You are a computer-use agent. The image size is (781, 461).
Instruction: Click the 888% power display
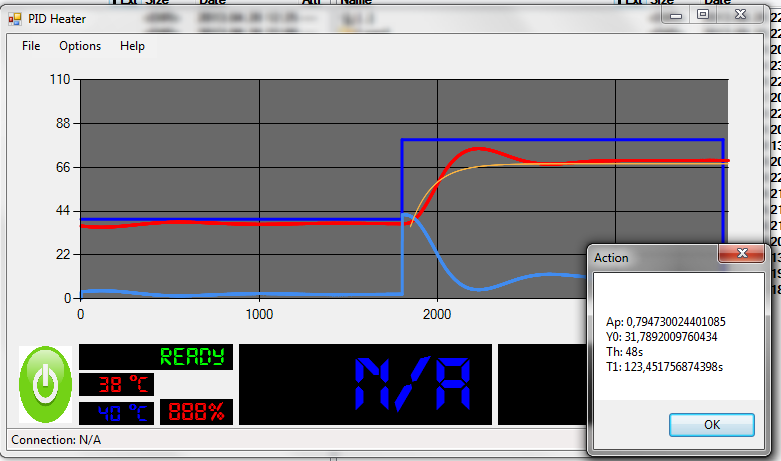[x=196, y=412]
